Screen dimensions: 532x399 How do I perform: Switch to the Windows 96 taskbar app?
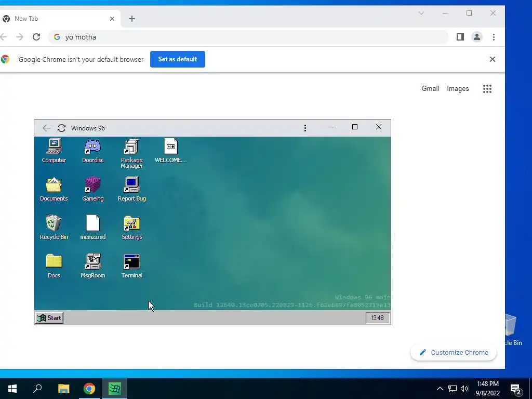(x=115, y=389)
